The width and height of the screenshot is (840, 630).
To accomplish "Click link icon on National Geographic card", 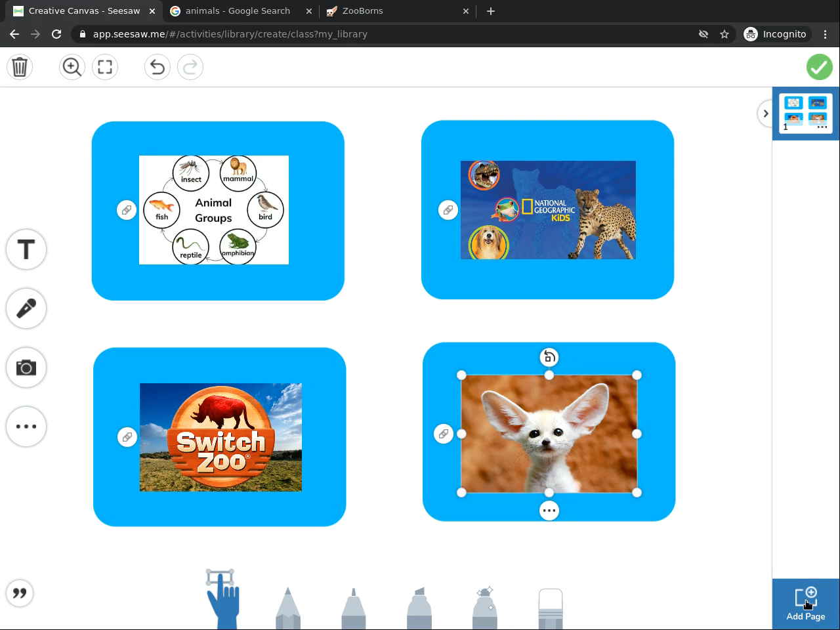I will pos(448,210).
